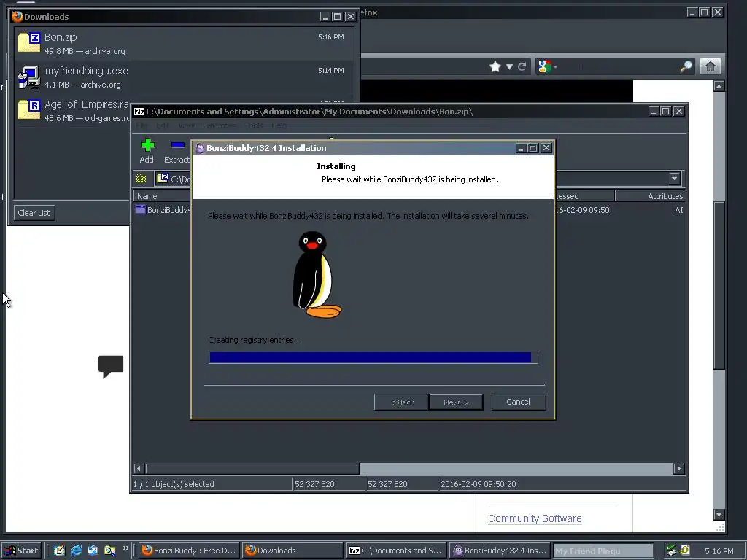This screenshot has width=747, height=560.
Task: Click the Firefox icon in the Downloads title bar
Action: [18, 16]
